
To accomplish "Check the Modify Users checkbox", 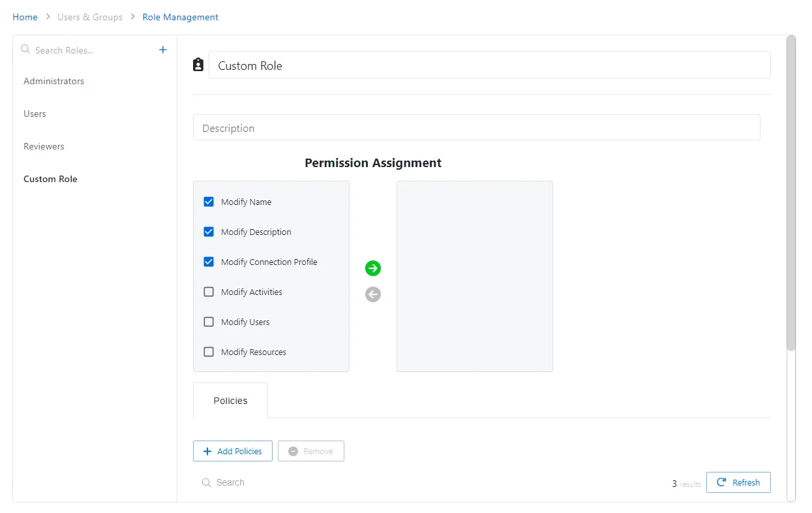I will pos(209,322).
